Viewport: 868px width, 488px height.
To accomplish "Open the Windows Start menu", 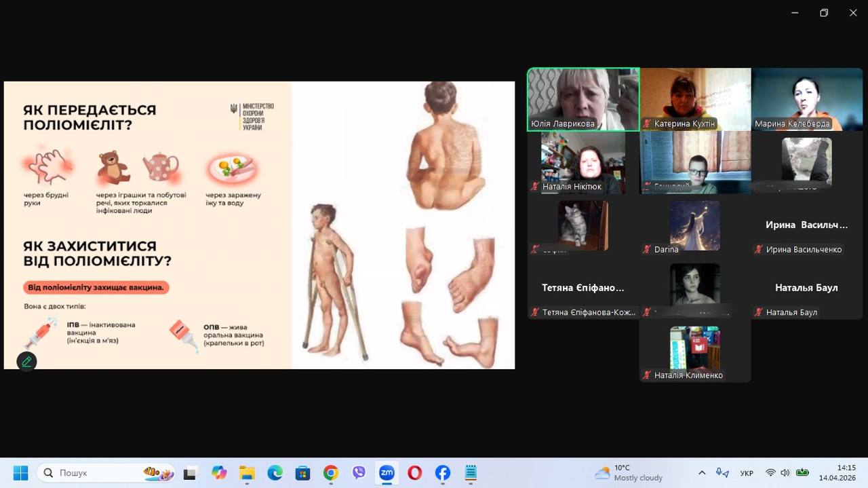I will pos(20,473).
